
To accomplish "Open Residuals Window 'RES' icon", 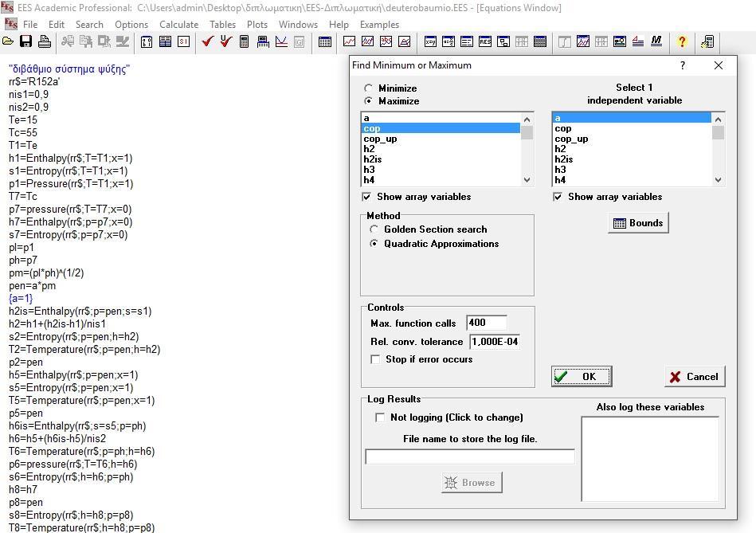I will click(x=485, y=42).
